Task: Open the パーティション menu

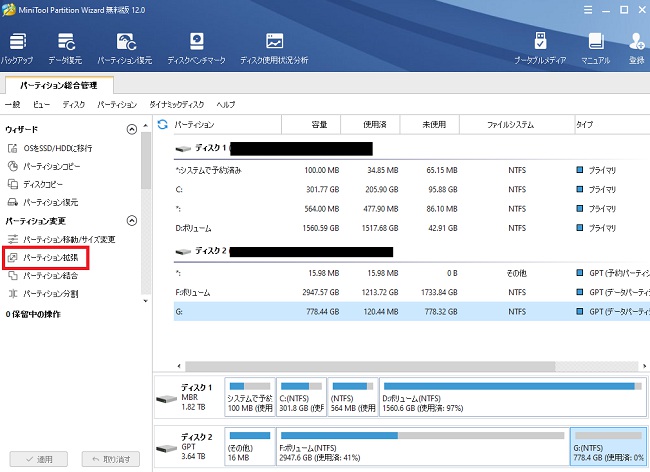Action: pos(117,104)
